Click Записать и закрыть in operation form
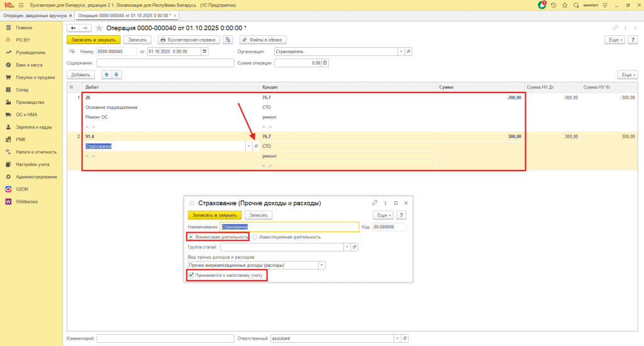This screenshot has height=346, width=644. click(94, 40)
